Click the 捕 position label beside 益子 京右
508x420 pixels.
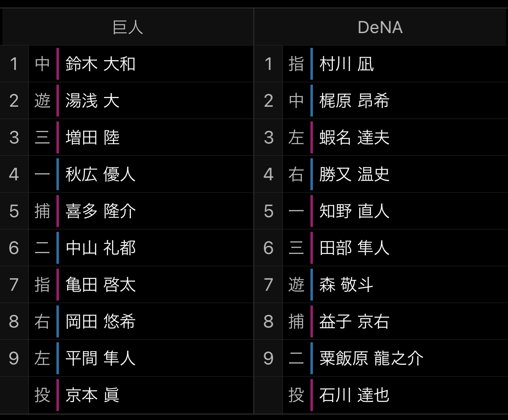[296, 322]
